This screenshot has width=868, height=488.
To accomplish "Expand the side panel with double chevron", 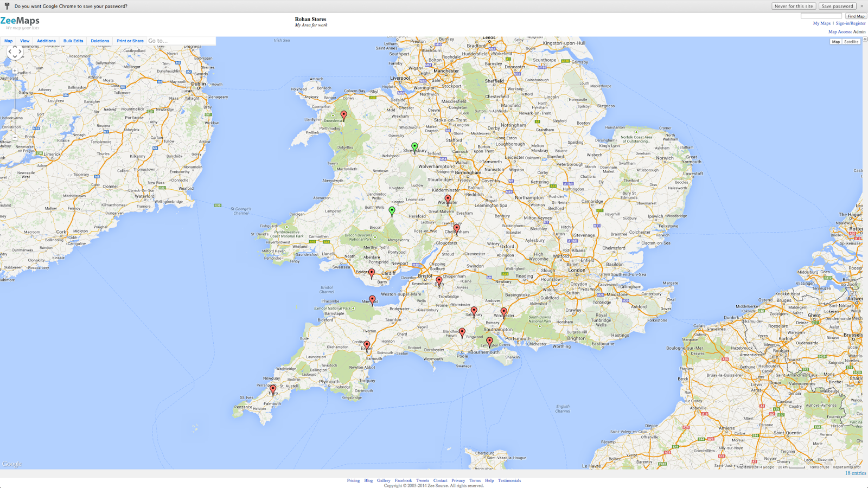I will pos(865,40).
